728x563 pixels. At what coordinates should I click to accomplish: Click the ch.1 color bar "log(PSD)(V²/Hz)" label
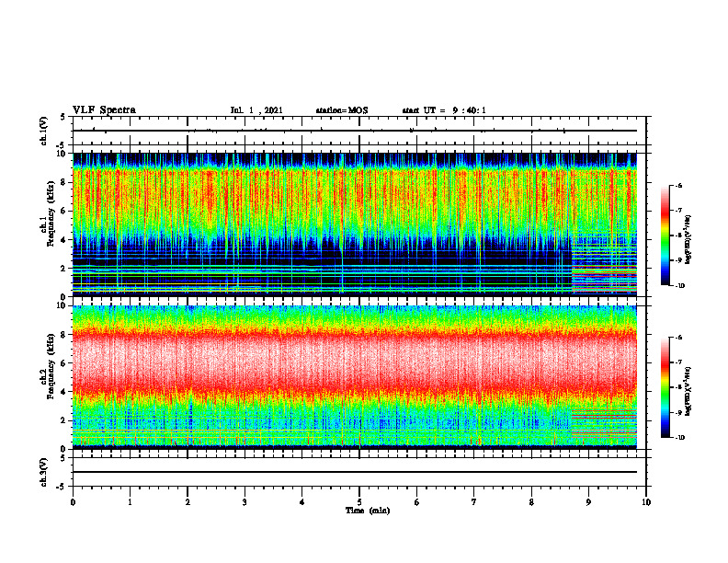pyautogui.click(x=688, y=240)
